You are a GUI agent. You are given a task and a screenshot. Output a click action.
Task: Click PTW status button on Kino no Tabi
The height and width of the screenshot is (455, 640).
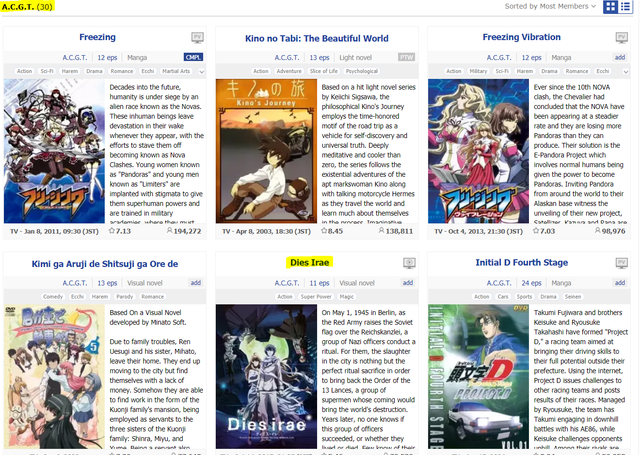[406, 58]
